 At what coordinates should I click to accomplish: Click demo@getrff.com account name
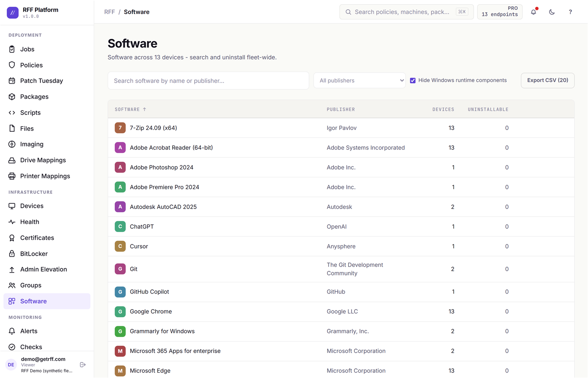pos(43,359)
